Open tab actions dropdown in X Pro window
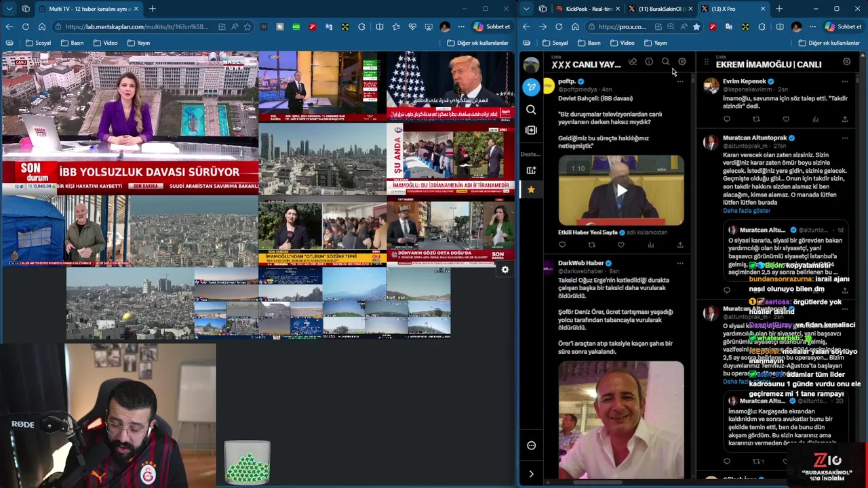Screen dimensions: 868x488 [526, 9]
